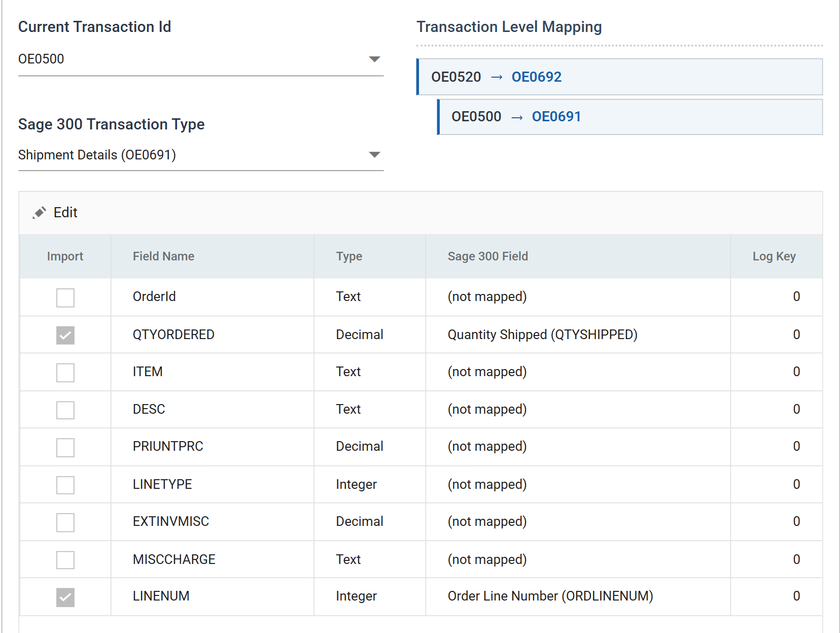Click the Shipment Details (OE0691) selection field

click(x=201, y=155)
